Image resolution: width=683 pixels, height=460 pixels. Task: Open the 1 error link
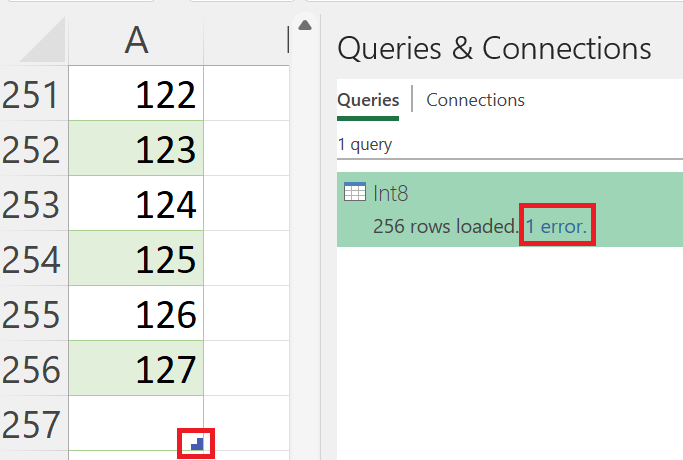tap(559, 226)
